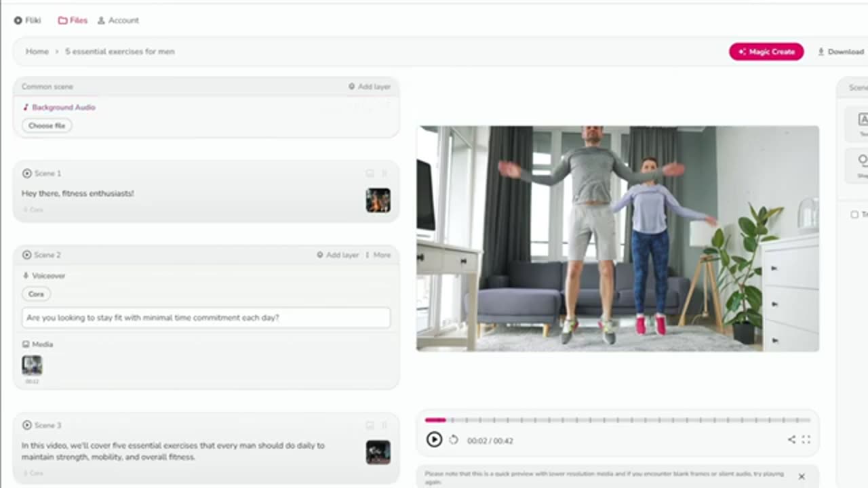Screen dimensions: 868x488
Task: Click the Voiceover microphone icon
Action: 26,276
